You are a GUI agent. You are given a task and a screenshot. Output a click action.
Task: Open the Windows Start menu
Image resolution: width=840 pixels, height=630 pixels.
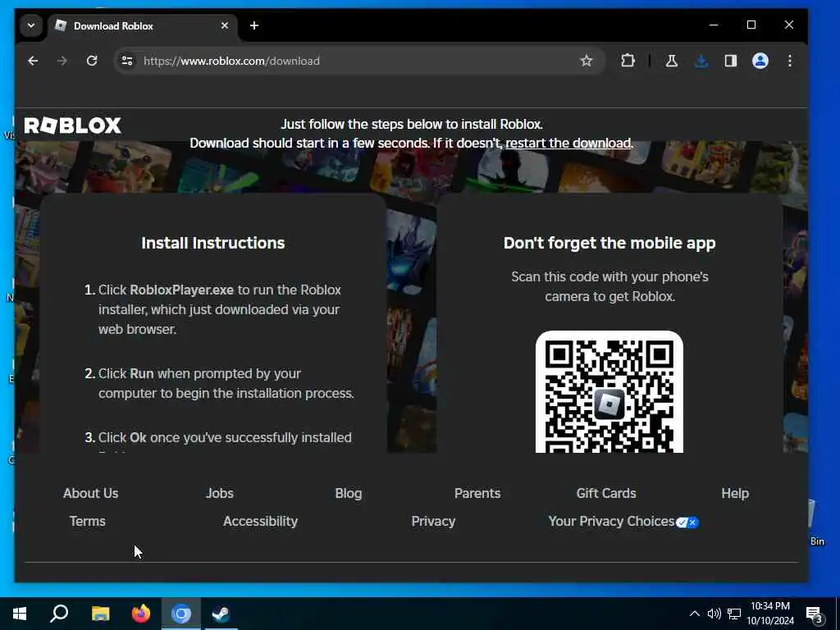click(x=20, y=614)
